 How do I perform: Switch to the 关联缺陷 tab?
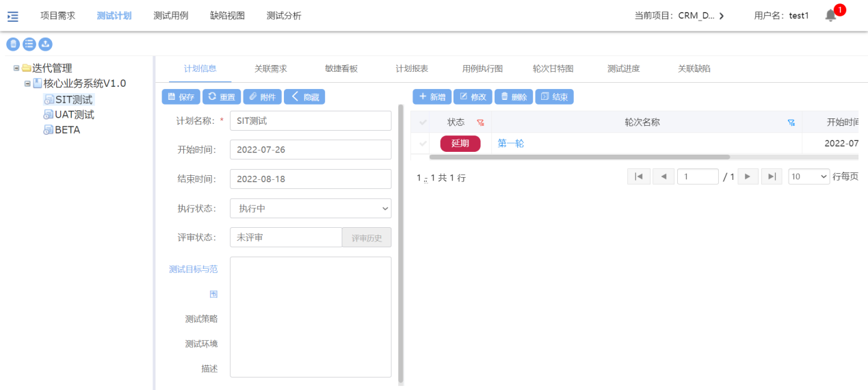pos(694,68)
